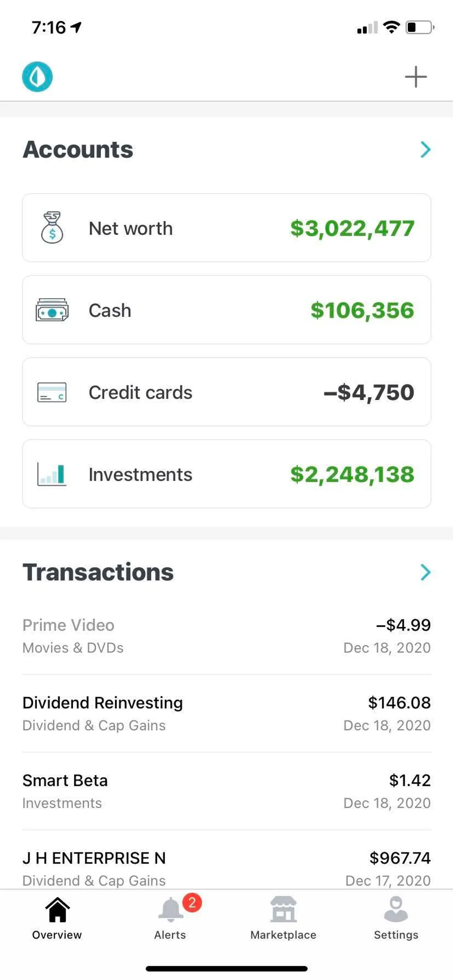The image size is (453, 980).
Task: Expand Accounts with the chevron arrow
Action: pyautogui.click(x=425, y=149)
